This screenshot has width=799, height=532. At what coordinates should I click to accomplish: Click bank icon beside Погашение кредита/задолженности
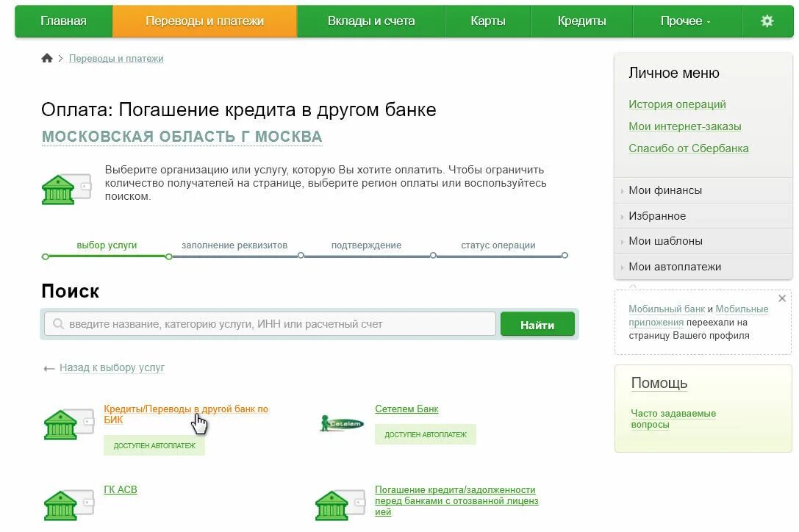(x=340, y=505)
